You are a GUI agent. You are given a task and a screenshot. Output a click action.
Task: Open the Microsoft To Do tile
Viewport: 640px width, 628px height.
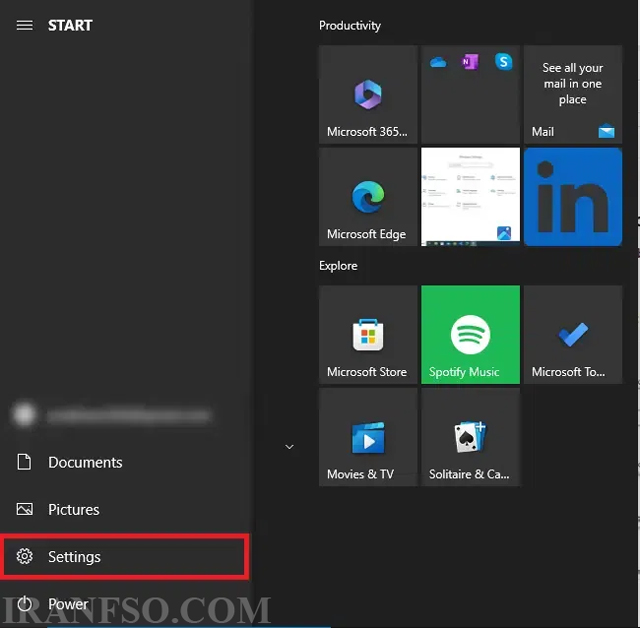[573, 335]
